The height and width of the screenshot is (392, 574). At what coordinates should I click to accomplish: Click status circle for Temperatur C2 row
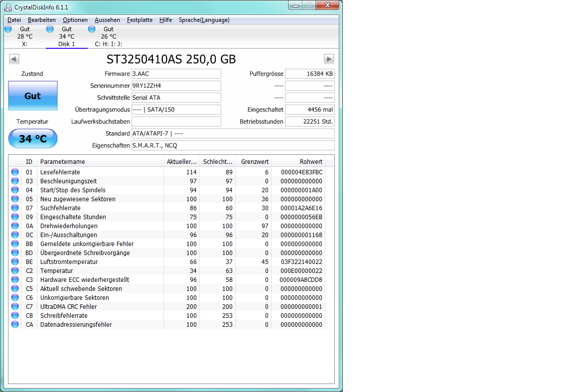(x=15, y=270)
